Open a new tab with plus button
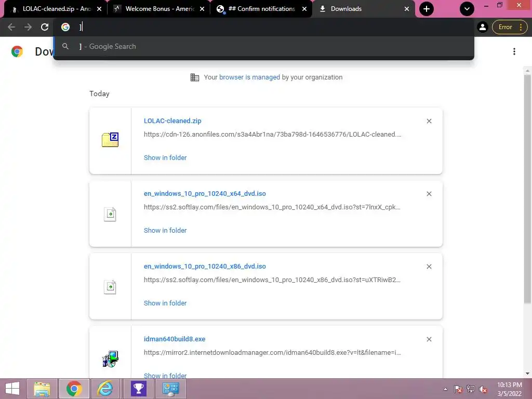The image size is (532, 399). point(427,9)
